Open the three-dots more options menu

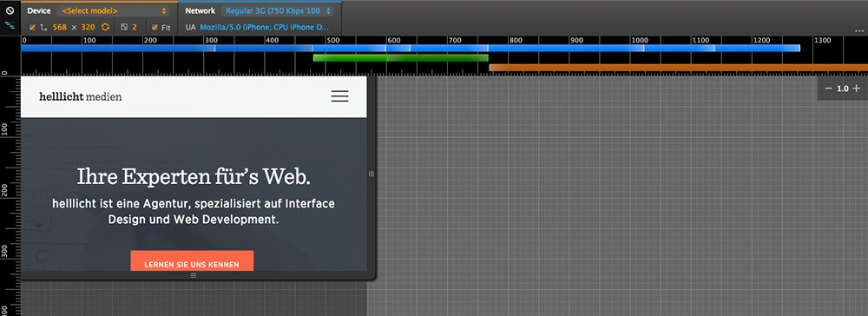(x=858, y=31)
